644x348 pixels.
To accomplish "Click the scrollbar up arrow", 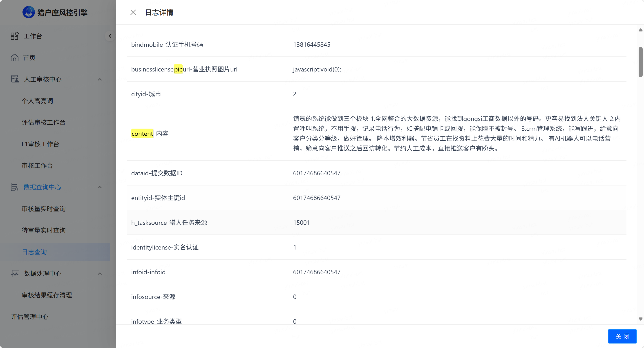I will (640, 30).
